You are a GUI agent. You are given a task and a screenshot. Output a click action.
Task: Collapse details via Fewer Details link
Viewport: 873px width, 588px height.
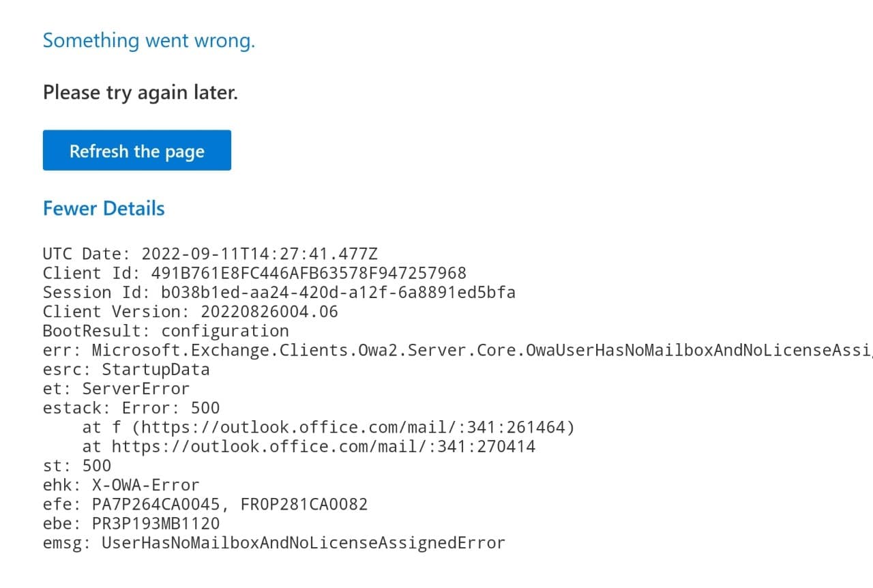click(104, 208)
